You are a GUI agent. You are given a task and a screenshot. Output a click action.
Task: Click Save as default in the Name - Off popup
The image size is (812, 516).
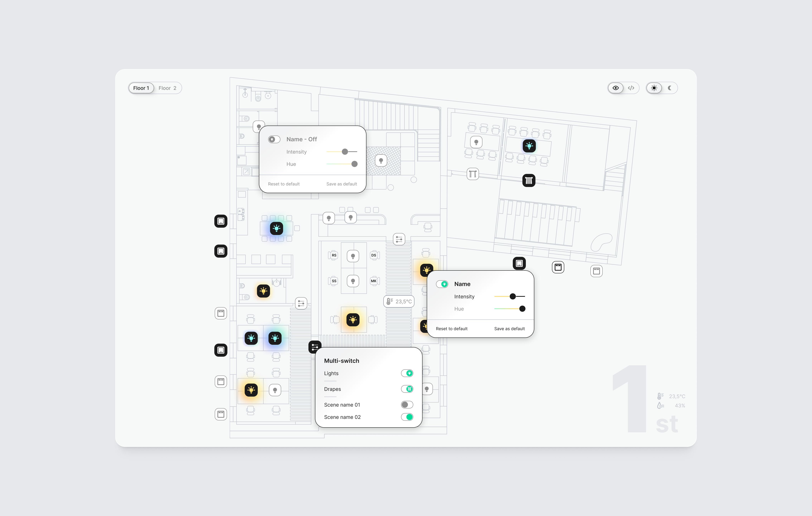click(x=342, y=184)
